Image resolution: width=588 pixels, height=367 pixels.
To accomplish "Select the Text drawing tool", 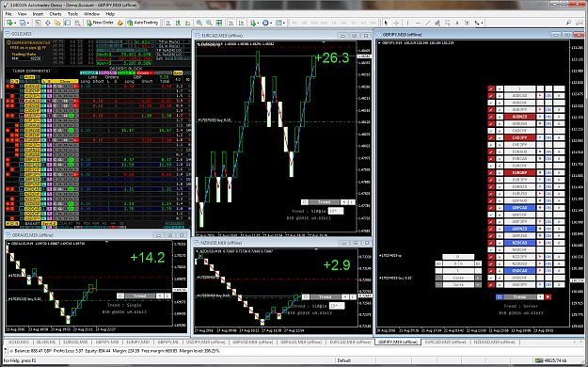I will (456, 23).
